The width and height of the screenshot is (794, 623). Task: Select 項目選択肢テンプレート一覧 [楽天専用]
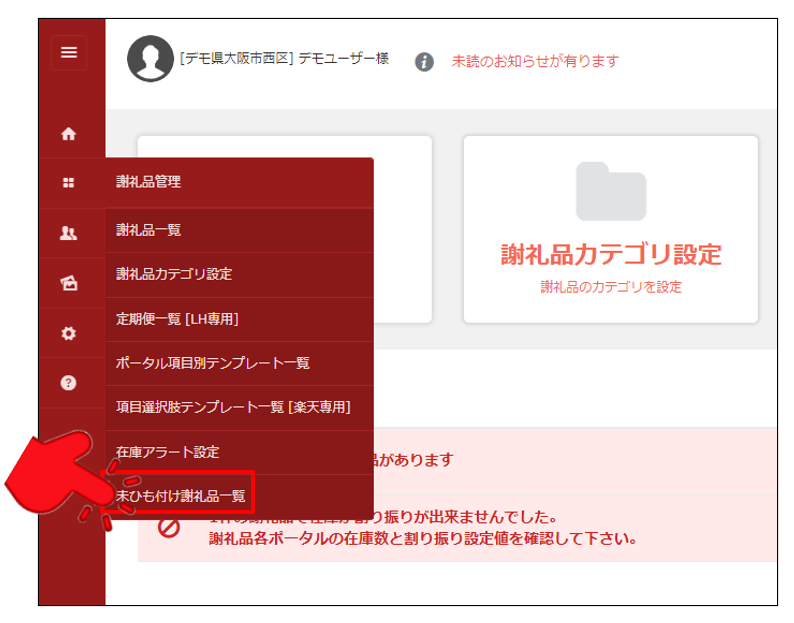[233, 407]
